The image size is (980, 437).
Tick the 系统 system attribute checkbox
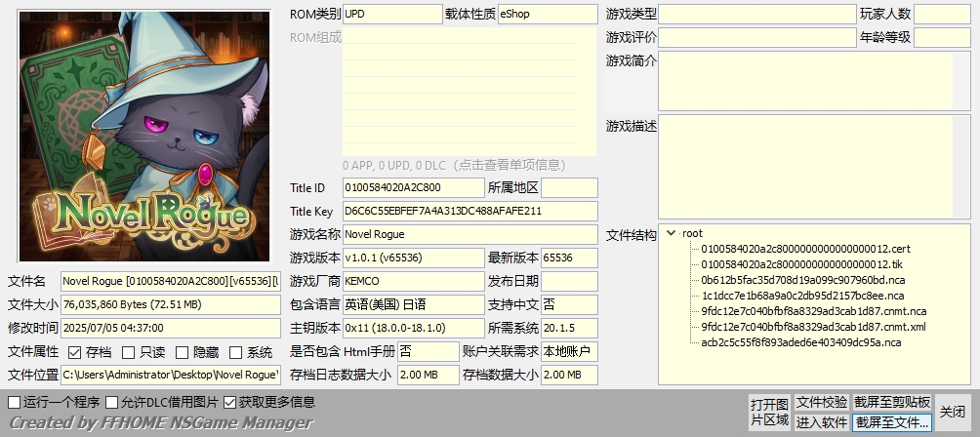tap(235, 352)
